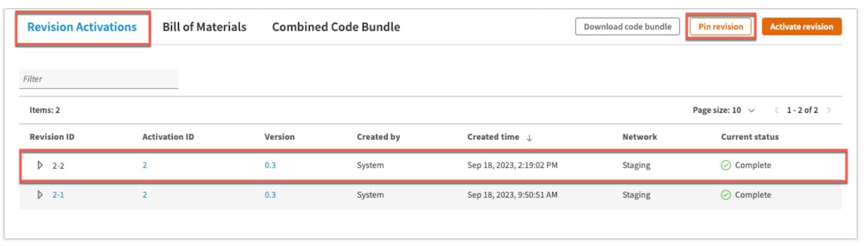Open the Bill of Materials tab

[204, 27]
